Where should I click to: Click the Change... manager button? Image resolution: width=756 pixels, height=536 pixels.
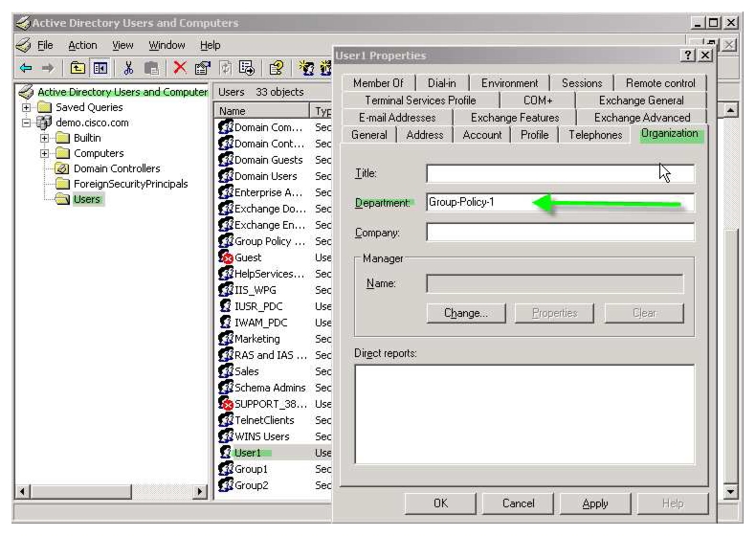[x=466, y=313]
